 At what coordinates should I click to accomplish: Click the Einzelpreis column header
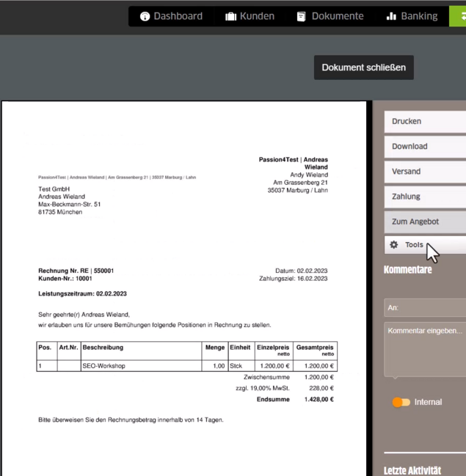click(274, 351)
